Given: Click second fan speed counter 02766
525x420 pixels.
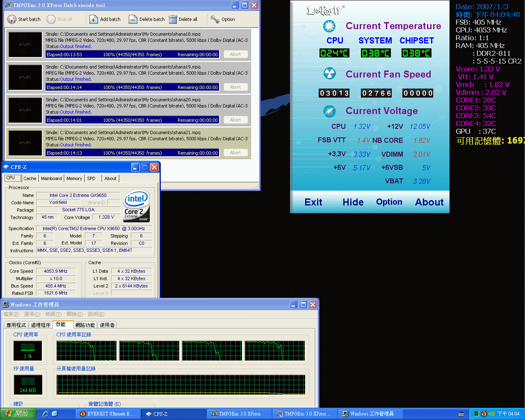Looking at the screenshot, I should coord(377,93).
